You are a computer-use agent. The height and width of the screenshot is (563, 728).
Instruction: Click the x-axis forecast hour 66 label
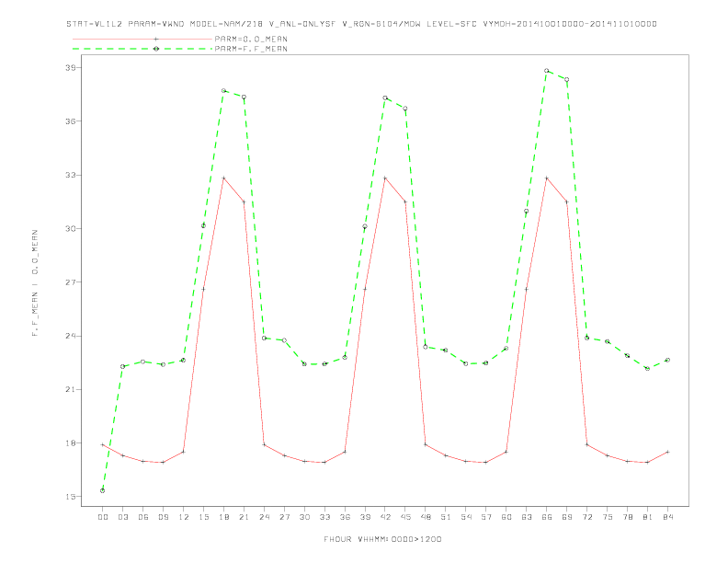coord(547,517)
